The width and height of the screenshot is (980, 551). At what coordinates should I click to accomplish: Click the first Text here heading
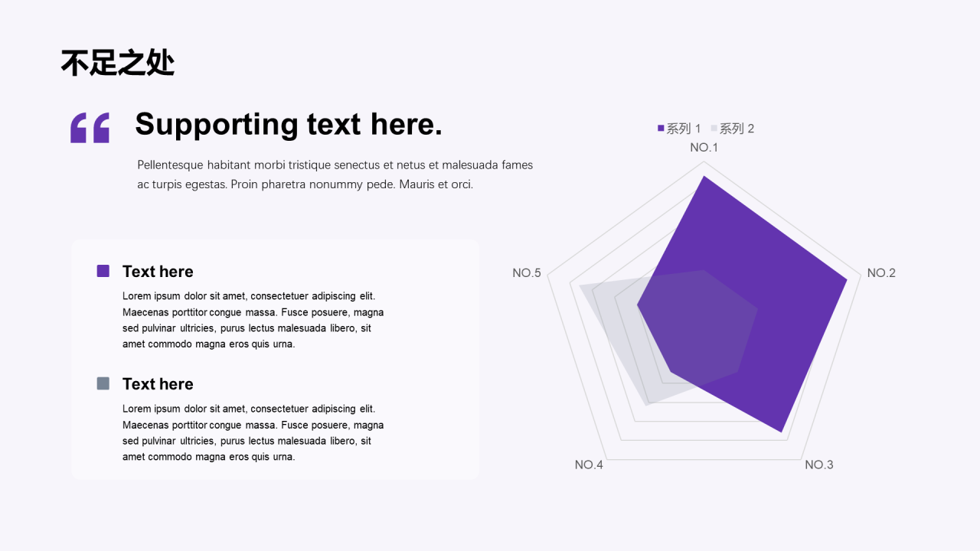pos(158,272)
